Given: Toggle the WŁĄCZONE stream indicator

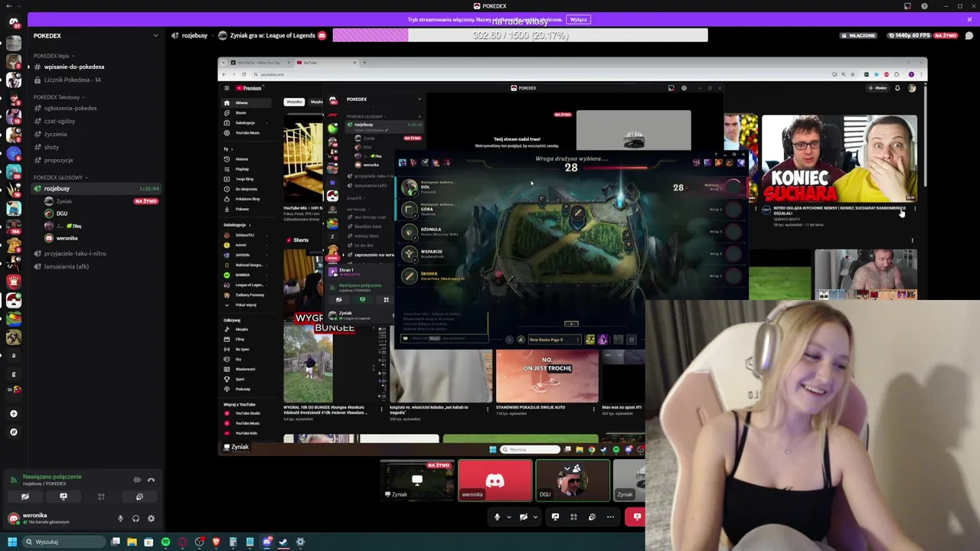Looking at the screenshot, I should point(858,35).
